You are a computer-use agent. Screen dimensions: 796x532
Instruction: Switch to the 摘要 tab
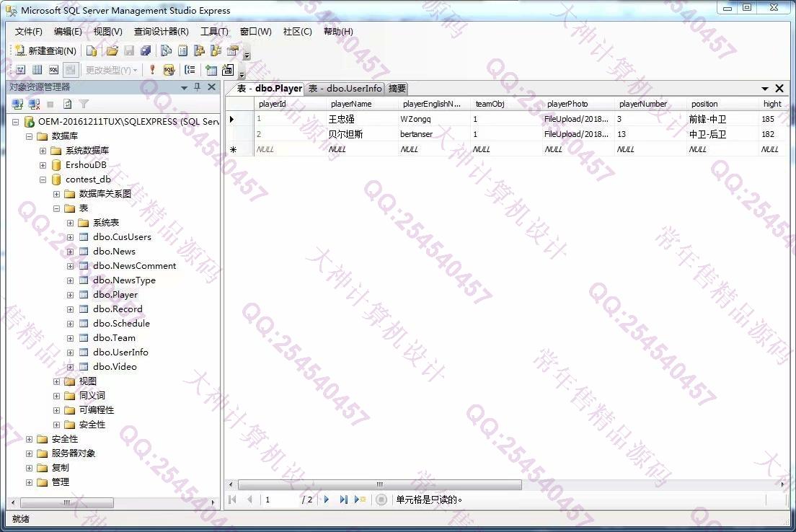click(x=397, y=89)
